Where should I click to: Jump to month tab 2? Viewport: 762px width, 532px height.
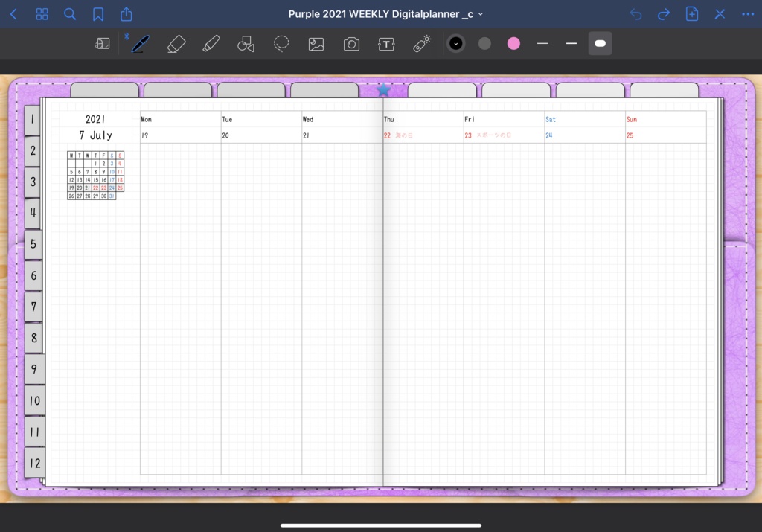(33, 150)
